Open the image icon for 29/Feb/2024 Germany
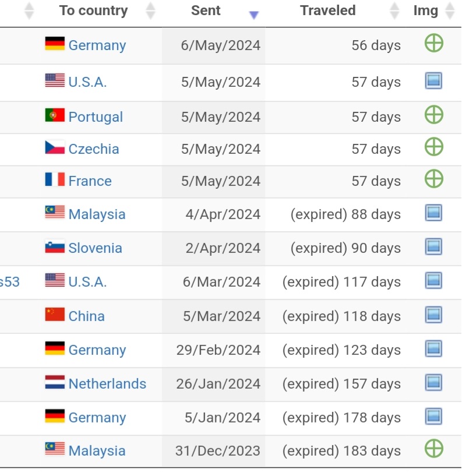Viewport: 476px width, 472px height. click(x=433, y=348)
